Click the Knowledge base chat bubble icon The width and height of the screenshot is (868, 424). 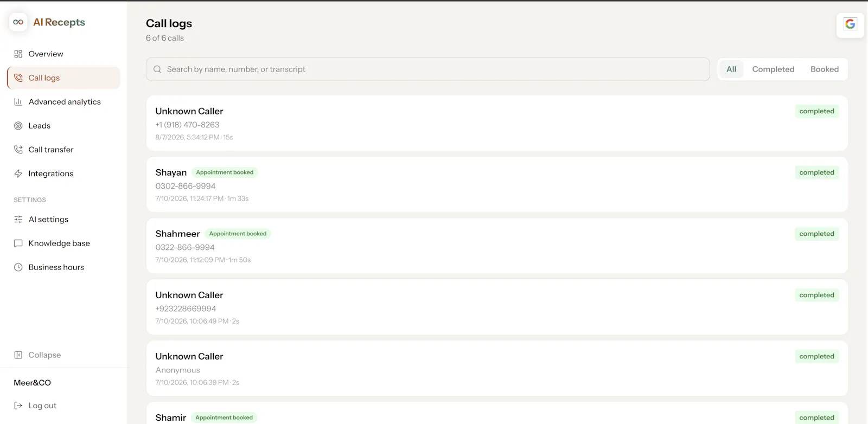(x=18, y=243)
